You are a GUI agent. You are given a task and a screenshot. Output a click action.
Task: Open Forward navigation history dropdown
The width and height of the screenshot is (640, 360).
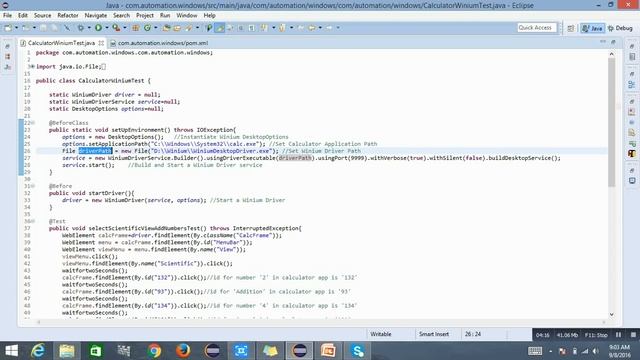[x=338, y=28]
